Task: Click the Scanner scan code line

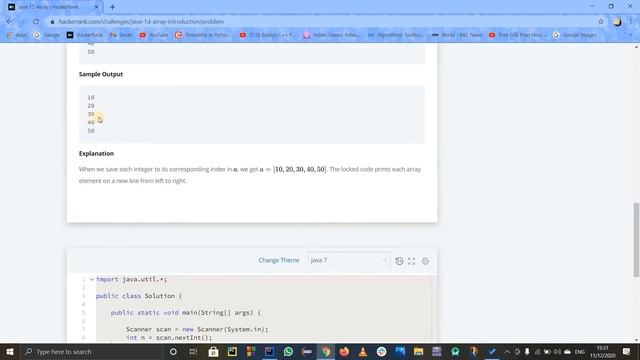Action: pyautogui.click(x=197, y=329)
